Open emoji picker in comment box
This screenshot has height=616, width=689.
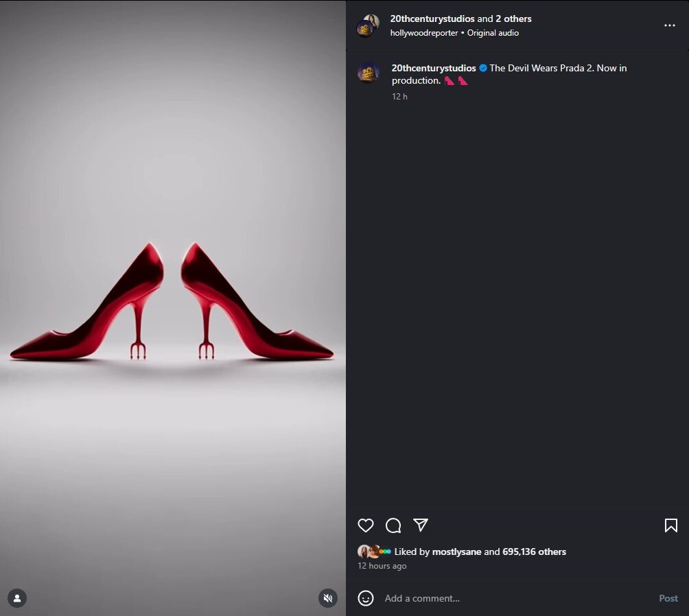coord(366,598)
